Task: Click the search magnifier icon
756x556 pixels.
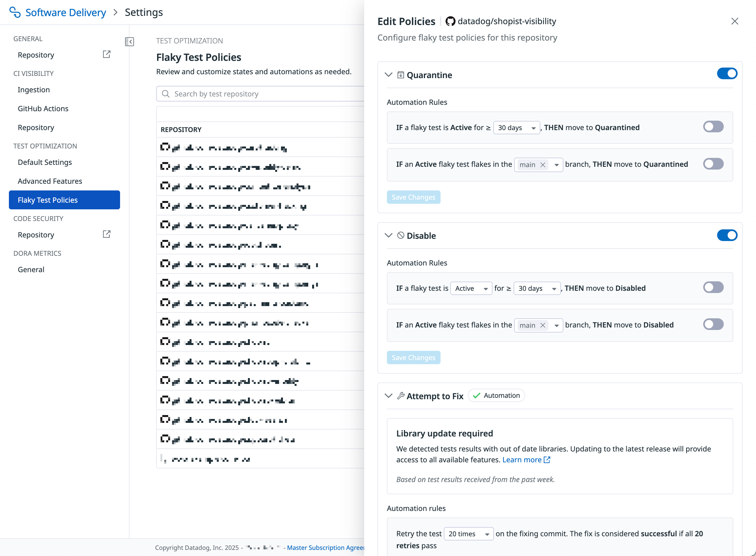Action: [x=166, y=94]
